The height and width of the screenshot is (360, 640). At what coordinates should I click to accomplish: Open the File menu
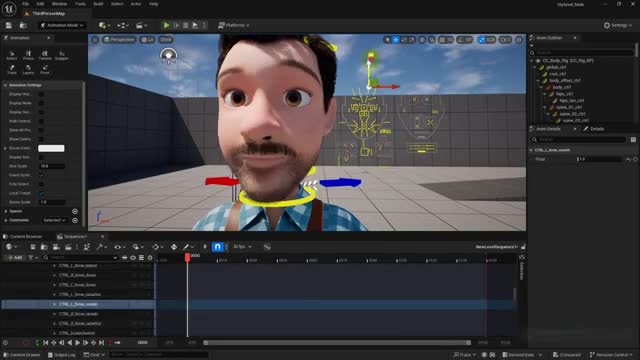[x=25, y=4]
